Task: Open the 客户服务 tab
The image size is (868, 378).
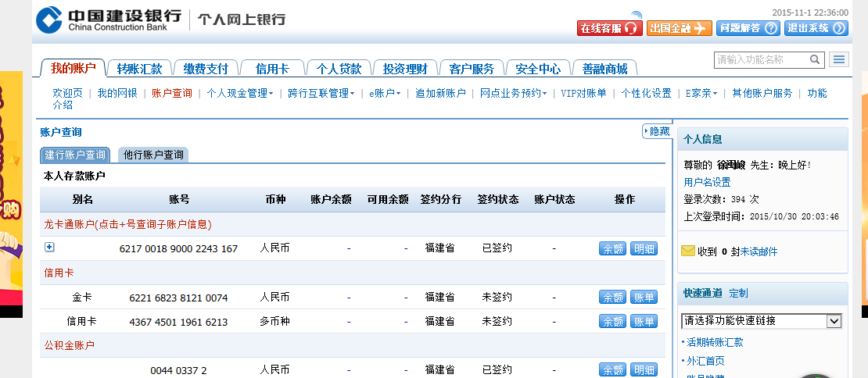Action: click(472, 69)
